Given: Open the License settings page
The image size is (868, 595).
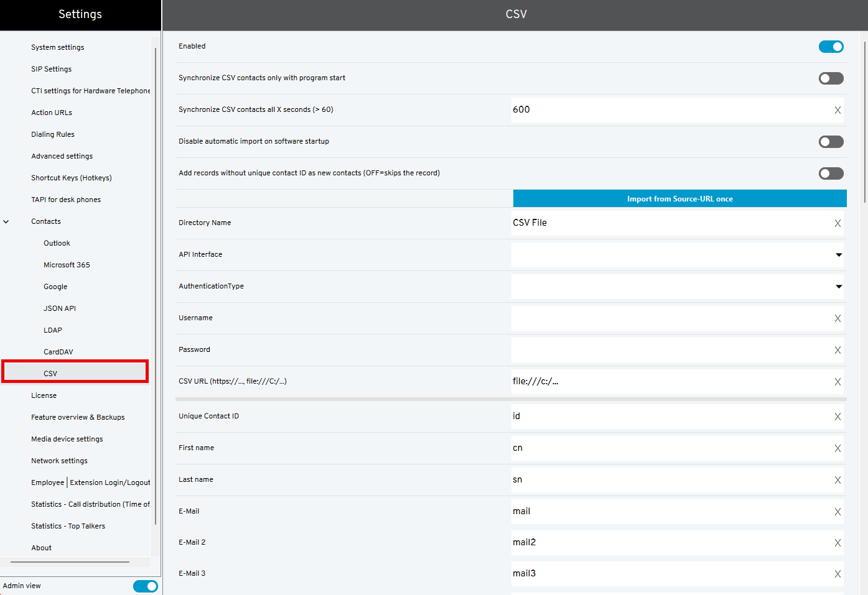Looking at the screenshot, I should click(44, 395).
